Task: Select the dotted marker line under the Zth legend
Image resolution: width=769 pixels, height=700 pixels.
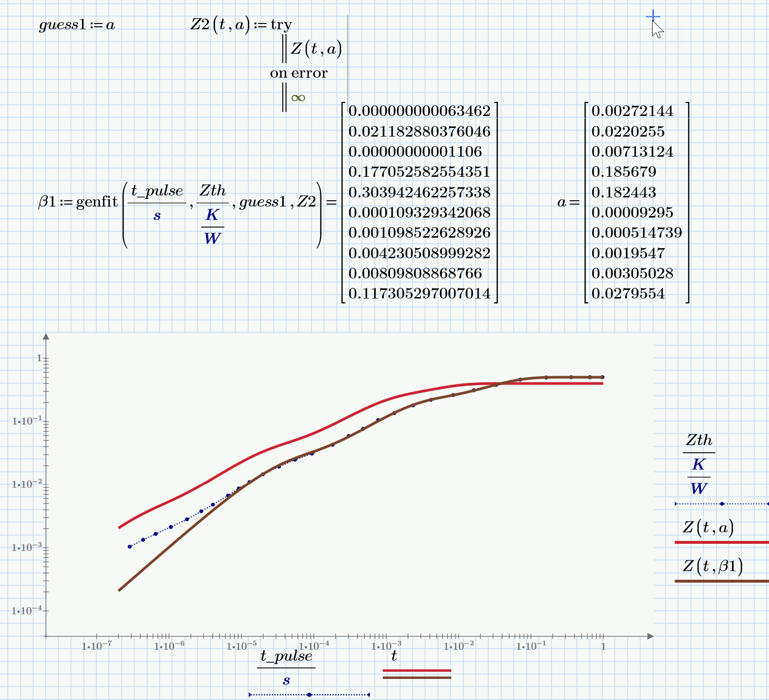Action: [721, 504]
